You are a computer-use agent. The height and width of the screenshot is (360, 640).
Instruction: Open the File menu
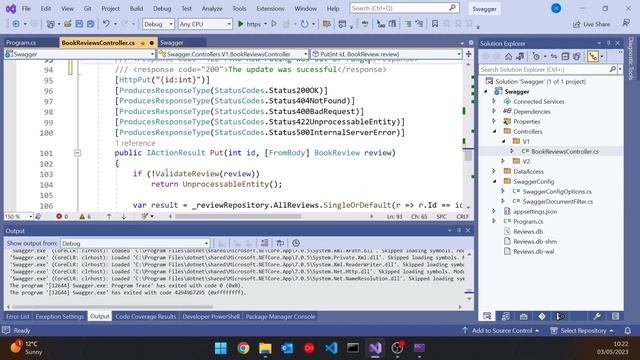point(26,8)
